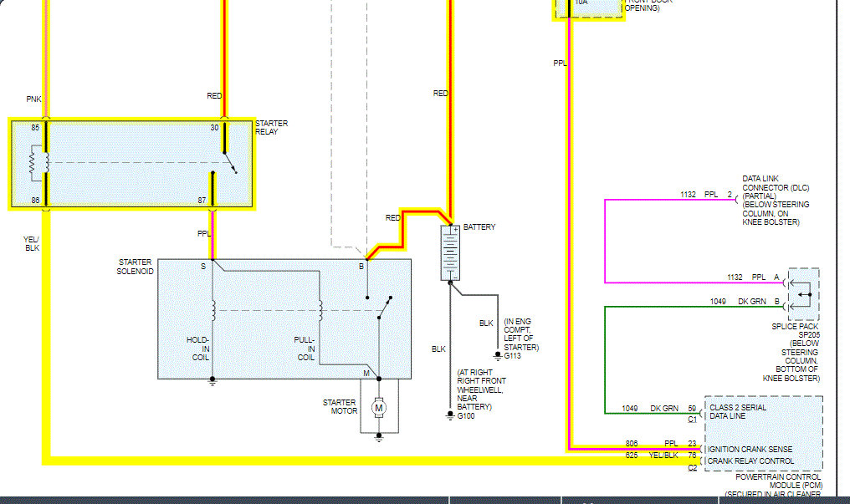Click the PULL-IN COIL label
The width and height of the screenshot is (850, 504).
[305, 349]
